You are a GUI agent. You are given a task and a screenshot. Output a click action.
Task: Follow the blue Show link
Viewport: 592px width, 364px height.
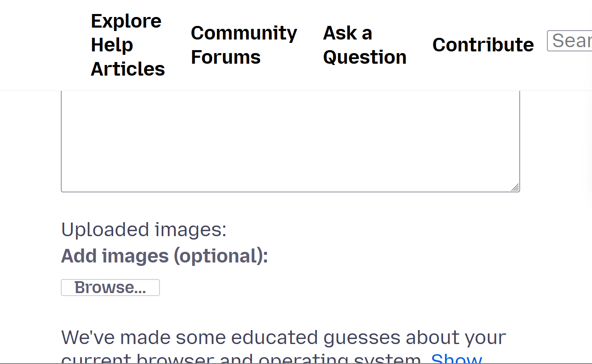tap(456, 359)
